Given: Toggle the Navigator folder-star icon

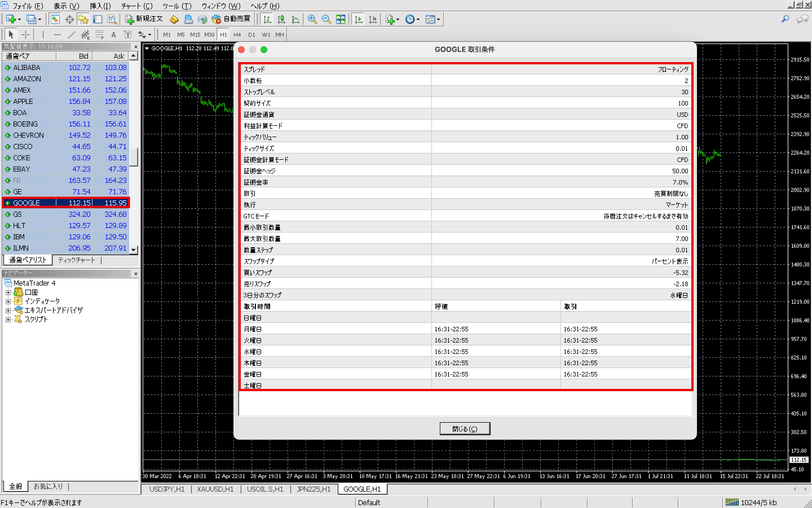Looking at the screenshot, I should (83, 19).
